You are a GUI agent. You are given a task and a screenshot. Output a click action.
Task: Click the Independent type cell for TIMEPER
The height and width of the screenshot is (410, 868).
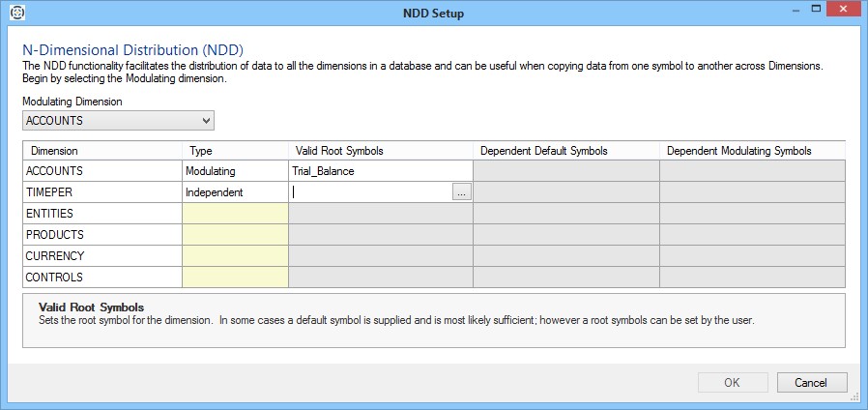tap(235, 192)
